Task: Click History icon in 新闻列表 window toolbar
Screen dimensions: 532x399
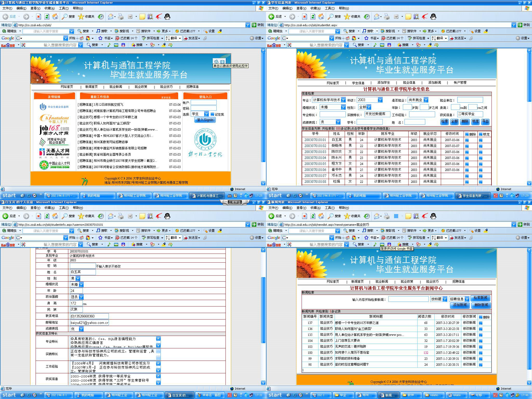Action: click(x=367, y=216)
